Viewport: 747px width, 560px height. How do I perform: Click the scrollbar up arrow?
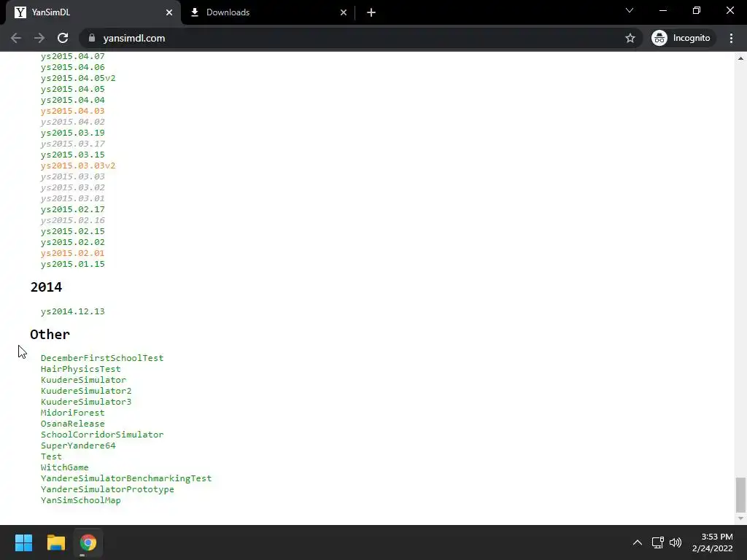click(x=740, y=58)
